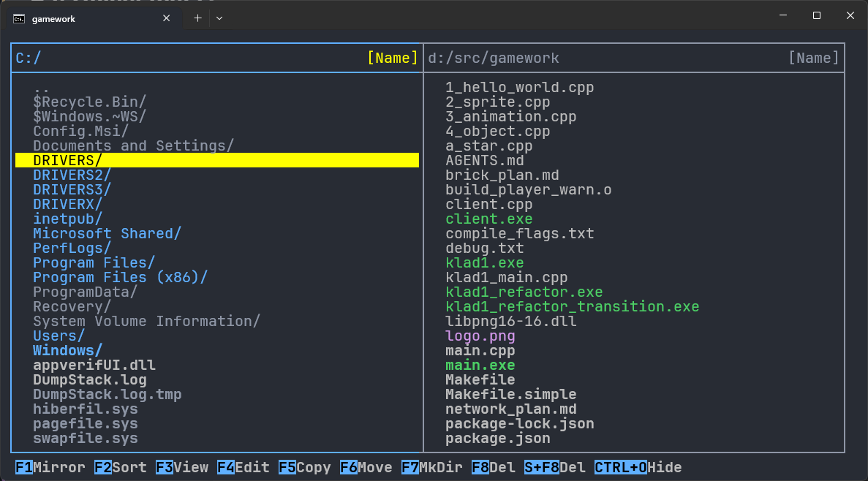Select the PerfLogs/ folder
Viewport: 868px width, 481px height.
[x=72, y=248]
